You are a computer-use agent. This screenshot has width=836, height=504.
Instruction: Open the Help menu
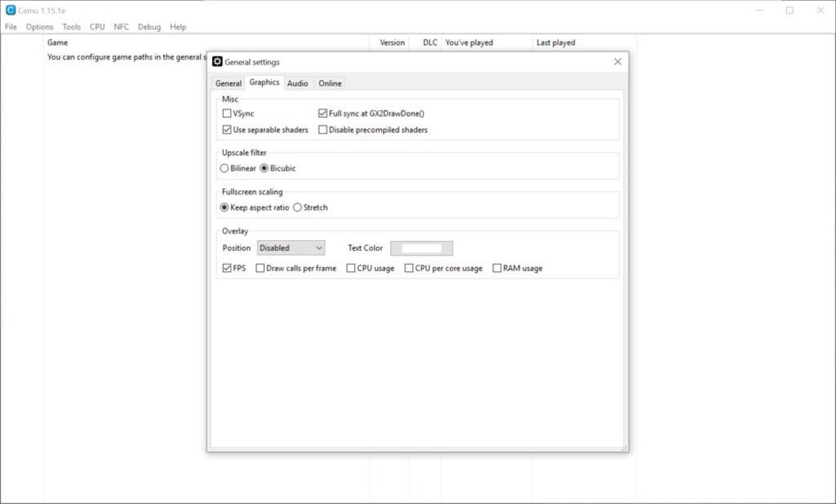(x=178, y=27)
